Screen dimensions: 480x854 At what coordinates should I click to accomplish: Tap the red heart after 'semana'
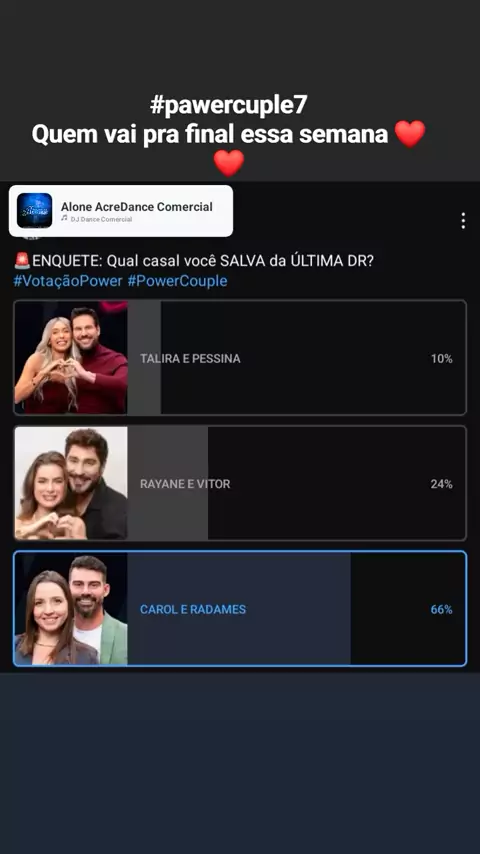coord(410,134)
